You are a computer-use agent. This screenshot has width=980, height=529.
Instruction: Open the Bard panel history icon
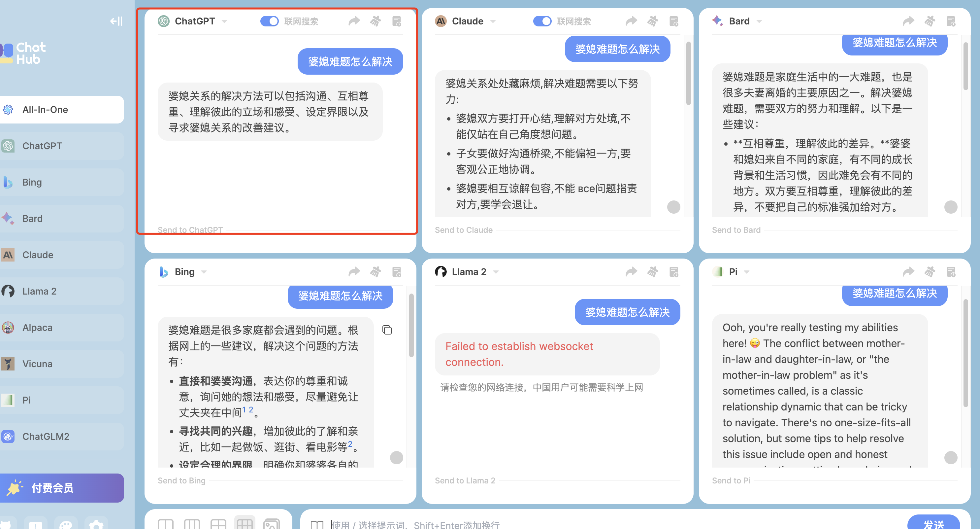point(951,21)
